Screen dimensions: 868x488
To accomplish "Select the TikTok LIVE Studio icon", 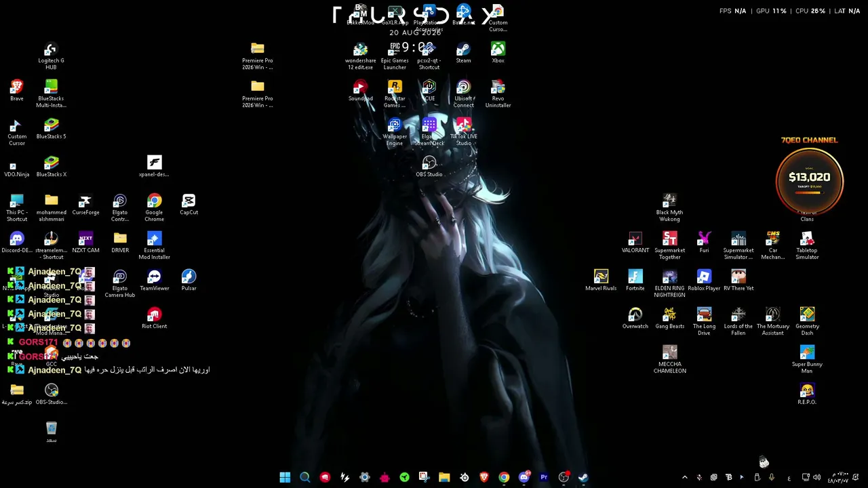I will click(463, 132).
